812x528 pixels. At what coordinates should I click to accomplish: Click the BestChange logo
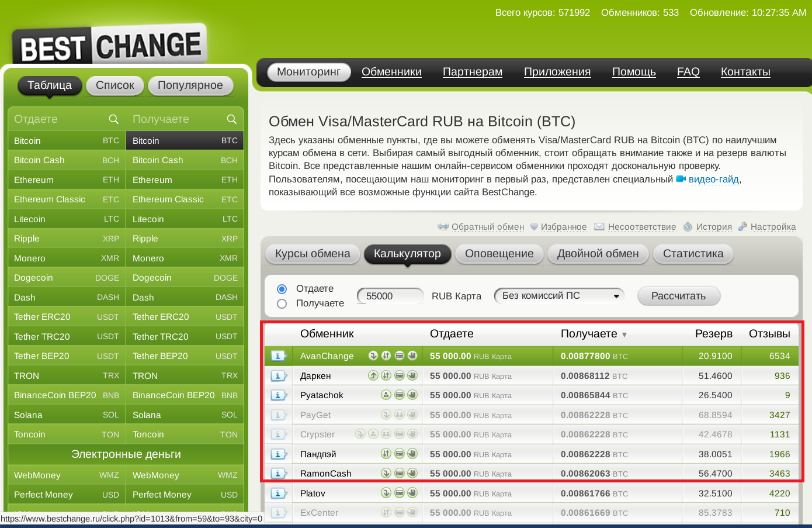pyautogui.click(x=110, y=44)
